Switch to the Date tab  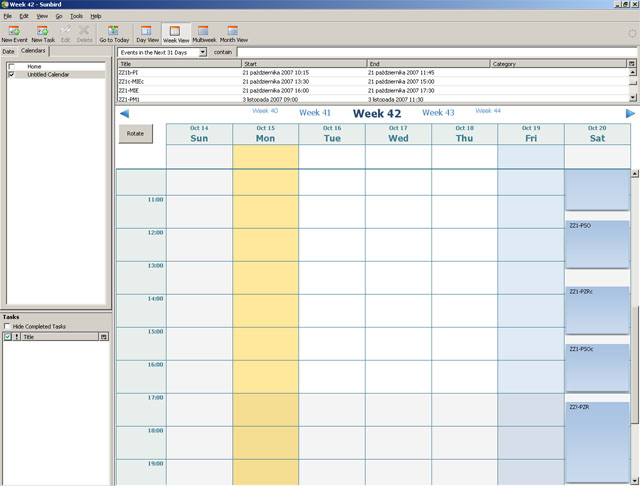(8, 51)
